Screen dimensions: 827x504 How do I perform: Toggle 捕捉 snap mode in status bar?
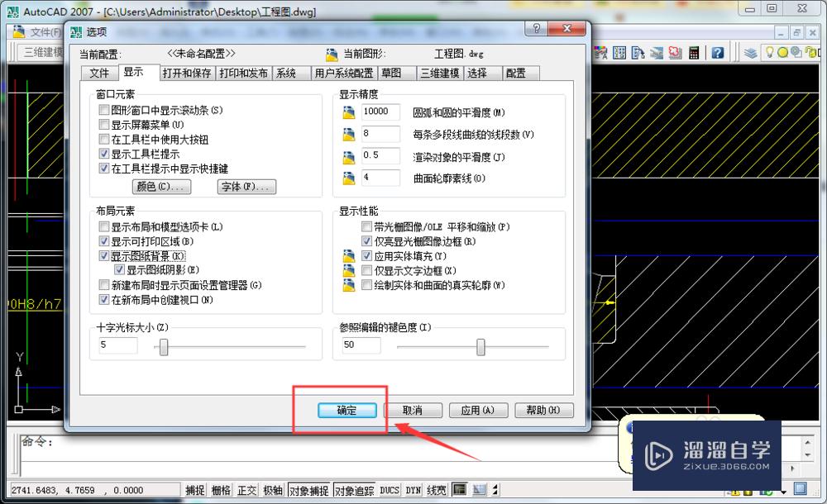coord(195,490)
